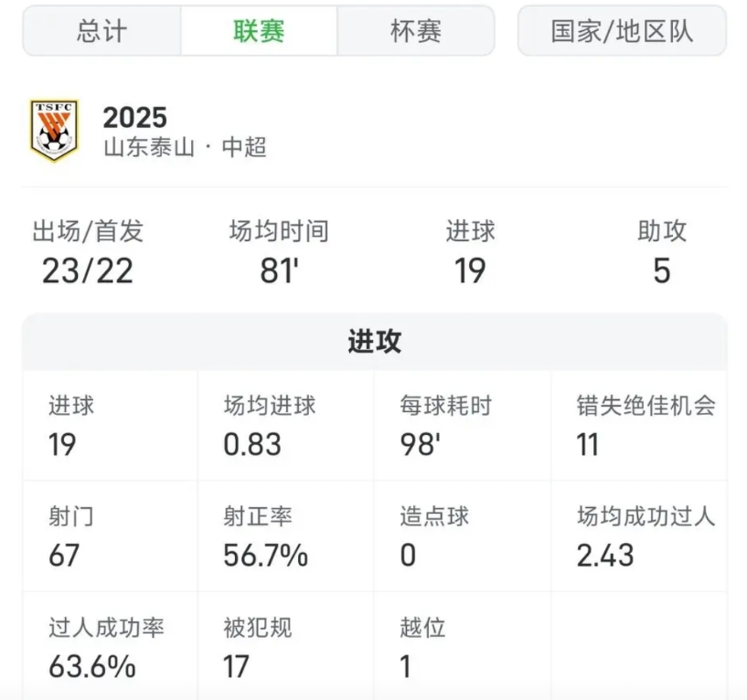
Task: Select the 场均进球 0.83 cell
Action: click(285, 426)
